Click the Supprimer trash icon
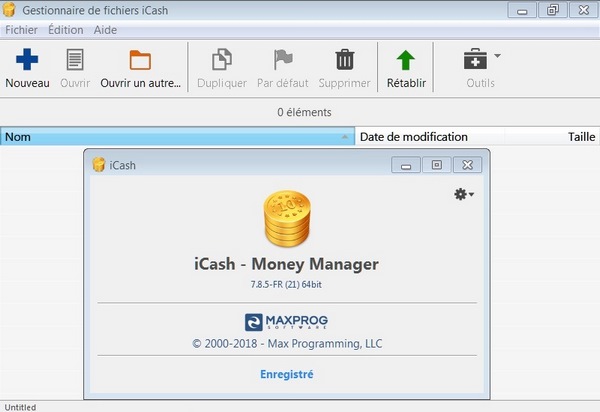The image size is (600, 412). pyautogui.click(x=345, y=60)
